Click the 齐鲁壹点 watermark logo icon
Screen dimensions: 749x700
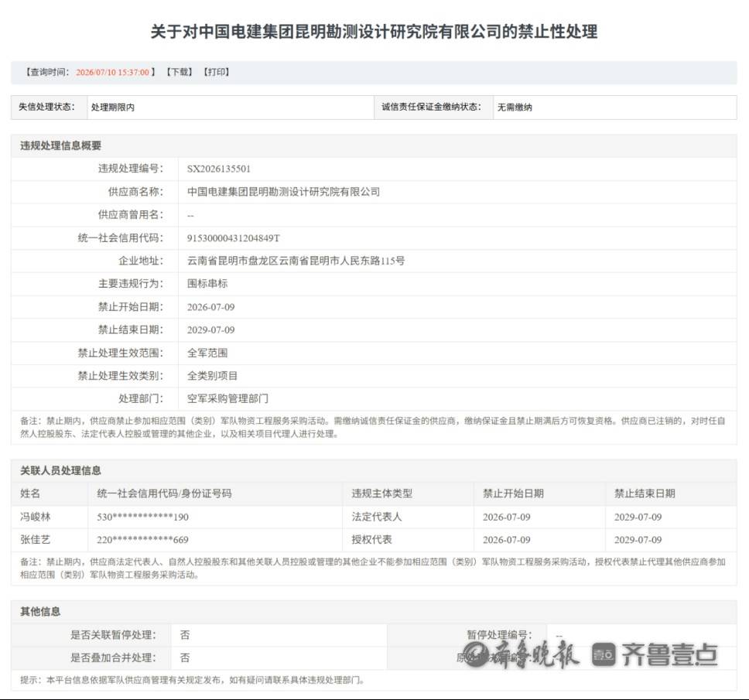[604, 654]
